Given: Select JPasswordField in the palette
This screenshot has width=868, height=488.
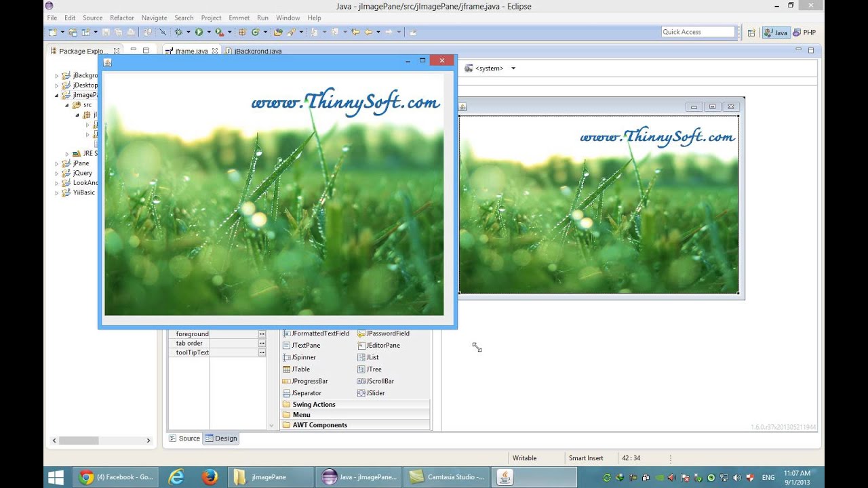Looking at the screenshot, I should pos(383,333).
